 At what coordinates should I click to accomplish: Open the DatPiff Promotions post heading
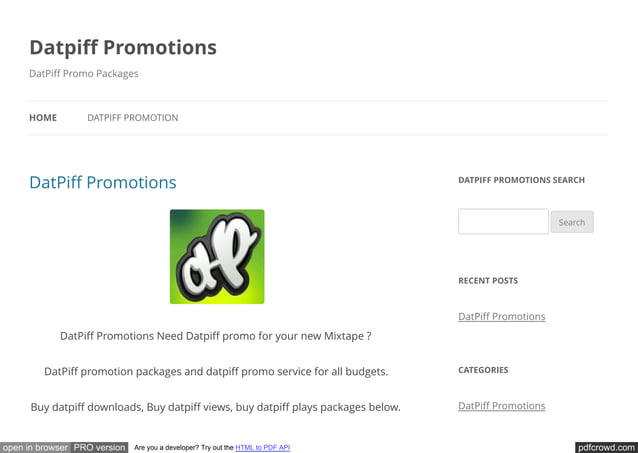click(102, 182)
